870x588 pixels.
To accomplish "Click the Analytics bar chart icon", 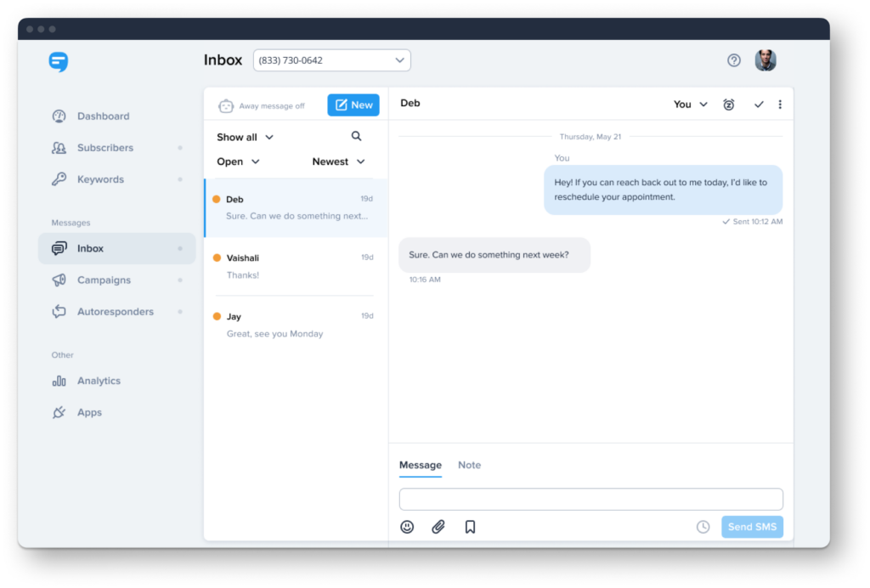I will (59, 381).
